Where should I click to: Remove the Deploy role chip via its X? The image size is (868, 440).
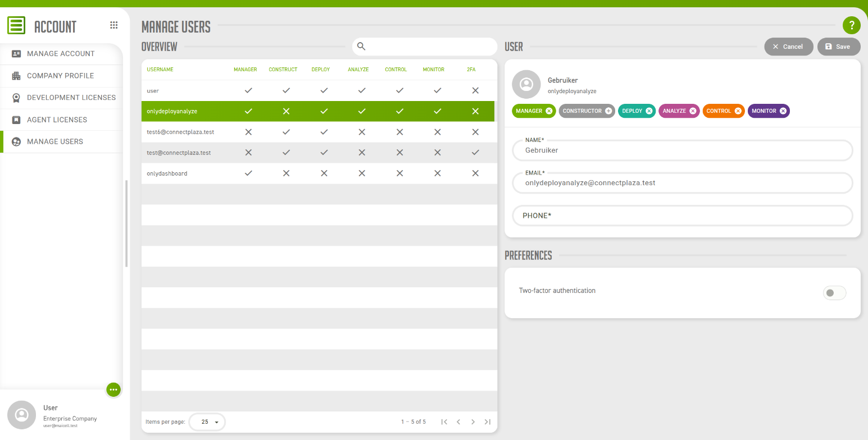649,111
